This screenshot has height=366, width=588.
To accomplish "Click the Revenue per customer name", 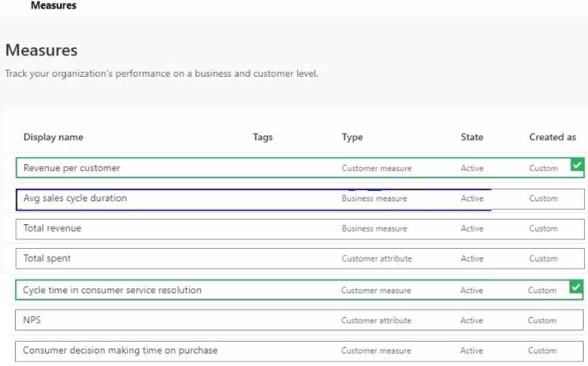I will click(72, 168).
